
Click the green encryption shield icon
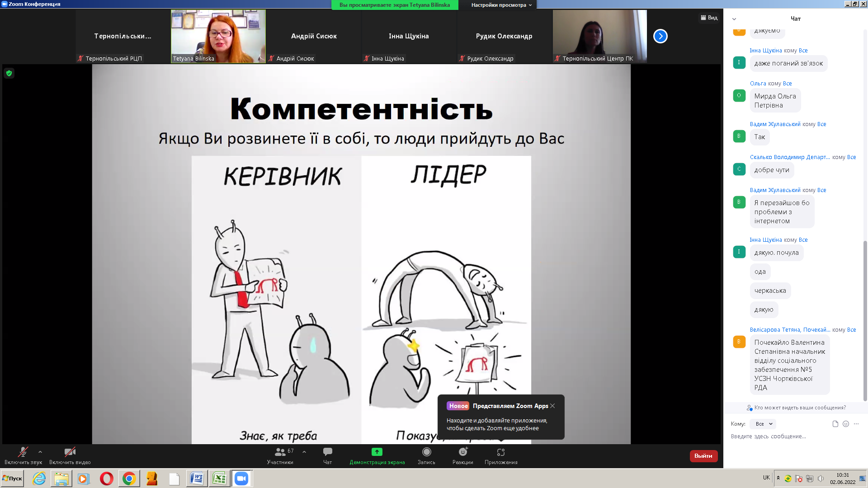9,73
